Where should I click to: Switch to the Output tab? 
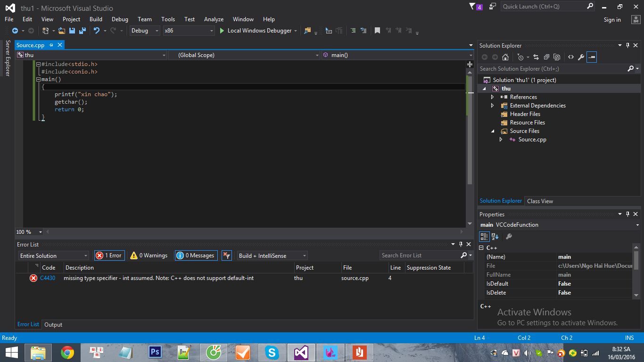[53, 325]
